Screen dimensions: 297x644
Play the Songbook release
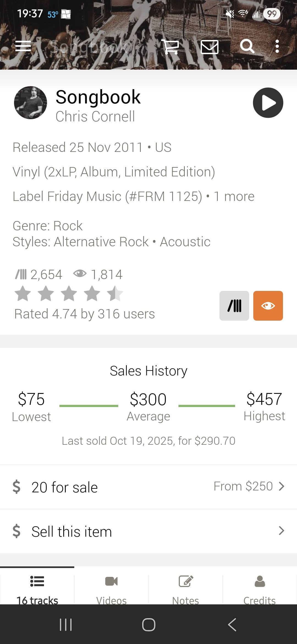tap(268, 103)
